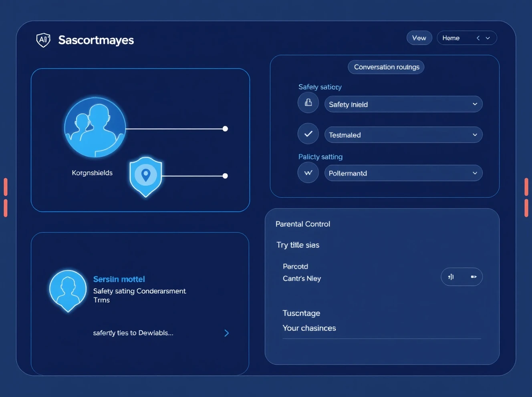This screenshot has height=397, width=532.
Task: Click the upper slider end handle
Action: click(x=225, y=129)
